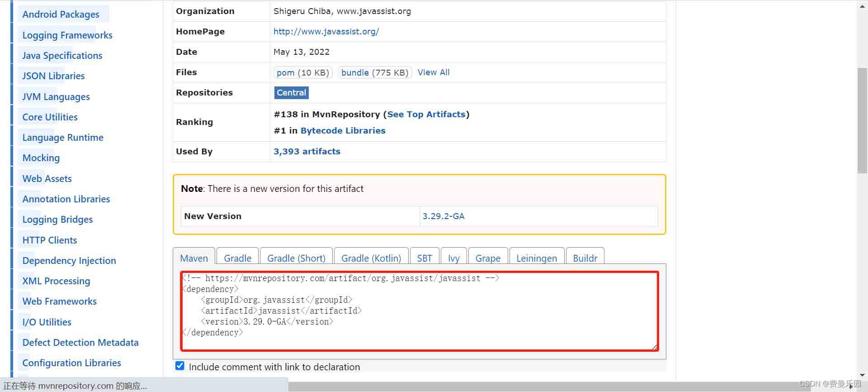Open the JVM Languages category
Image resolution: width=868 pixels, height=392 pixels.
pyautogui.click(x=56, y=96)
